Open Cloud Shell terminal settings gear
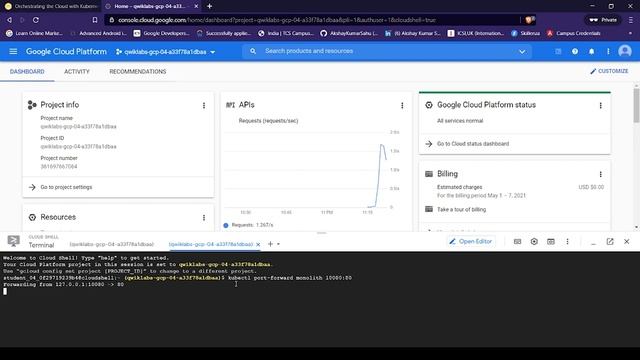640x360 pixels. (534, 242)
